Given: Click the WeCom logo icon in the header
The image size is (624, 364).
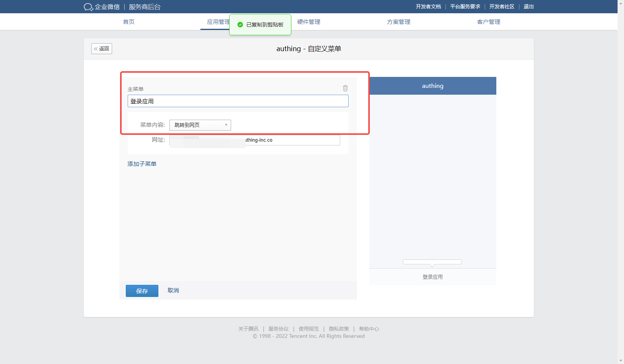Looking at the screenshot, I should coord(88,7).
